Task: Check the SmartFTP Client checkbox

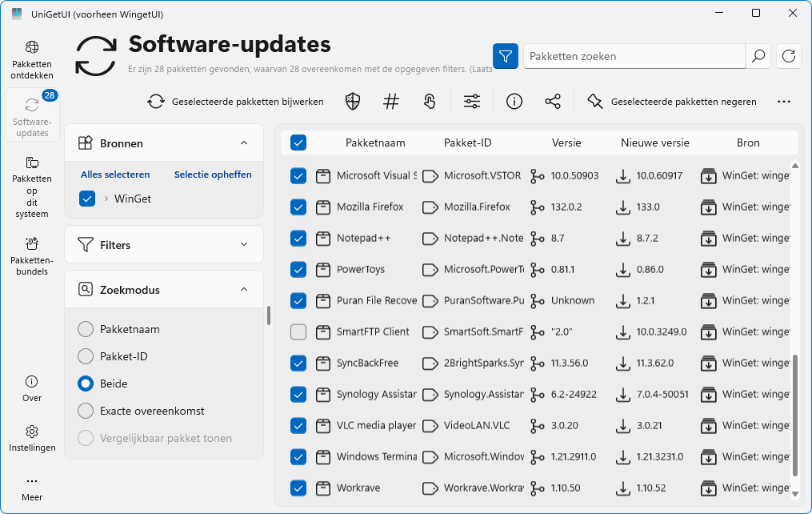Action: pos(298,331)
